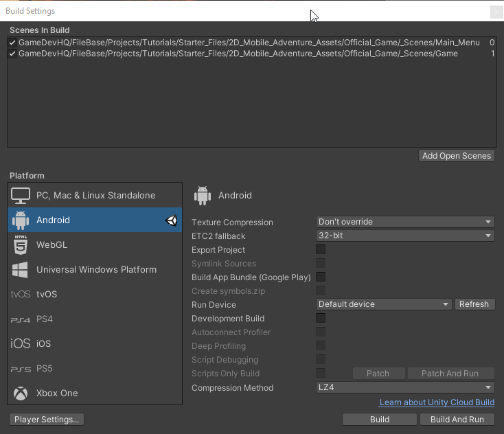Click the Add Open Scenes button
This screenshot has height=434, width=504.
(x=457, y=156)
